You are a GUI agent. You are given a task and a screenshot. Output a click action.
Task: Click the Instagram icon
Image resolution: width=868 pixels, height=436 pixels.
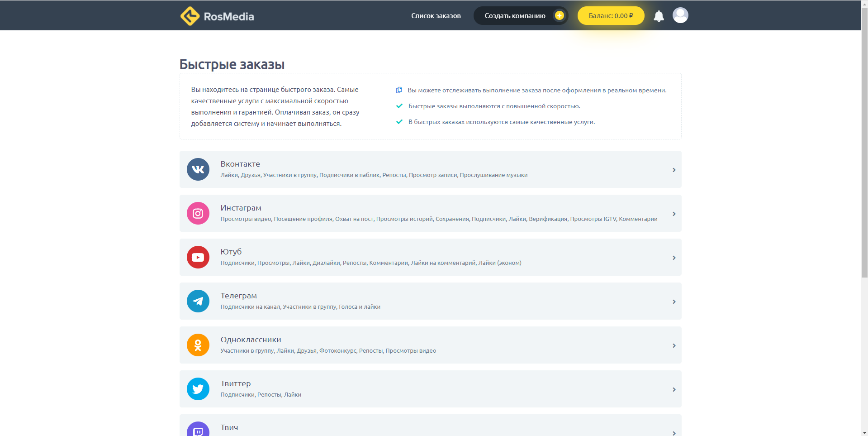click(x=198, y=213)
